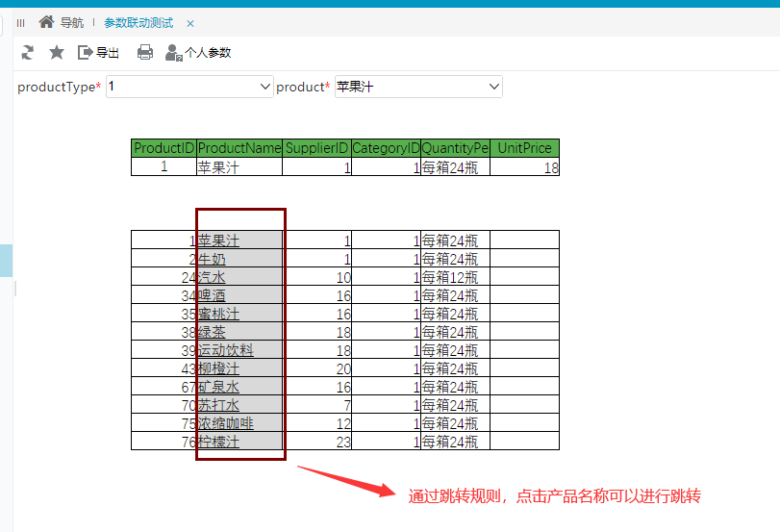Click the printer icon
Viewport: 780px width, 532px height.
145,52
